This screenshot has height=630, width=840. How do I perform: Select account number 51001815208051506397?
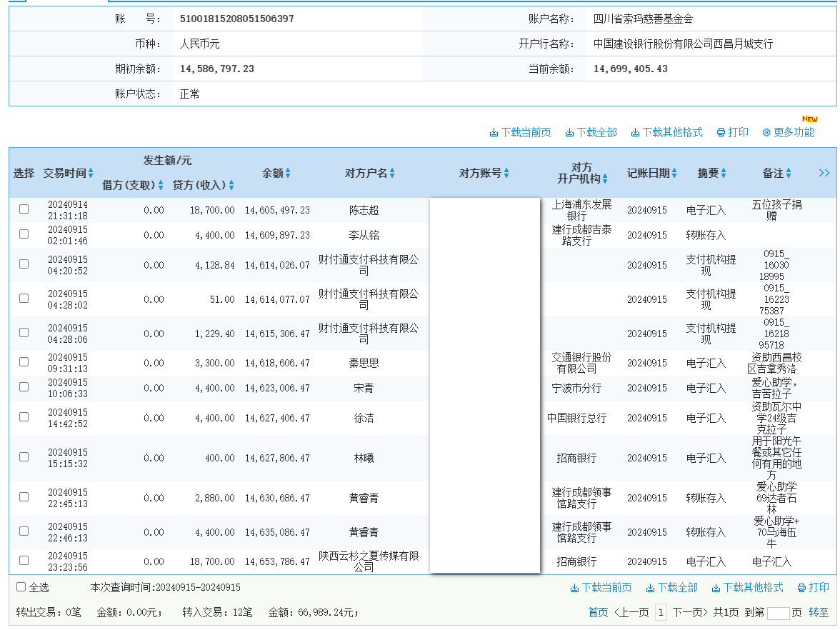click(237, 19)
